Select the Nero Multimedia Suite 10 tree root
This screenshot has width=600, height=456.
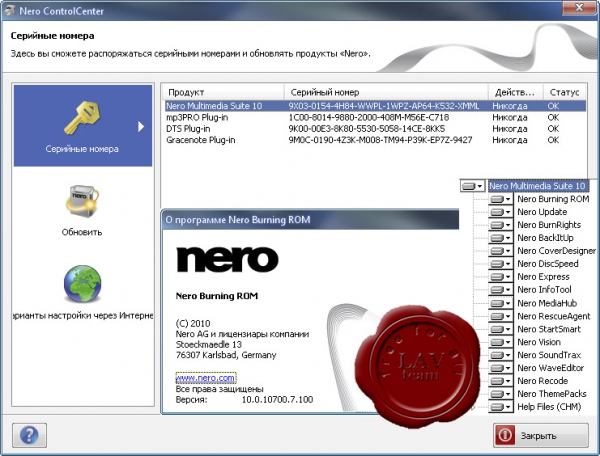point(538,186)
